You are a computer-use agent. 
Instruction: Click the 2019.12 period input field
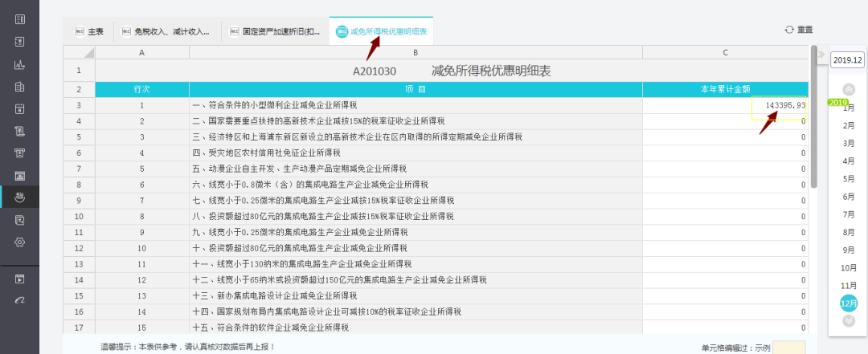848,59
